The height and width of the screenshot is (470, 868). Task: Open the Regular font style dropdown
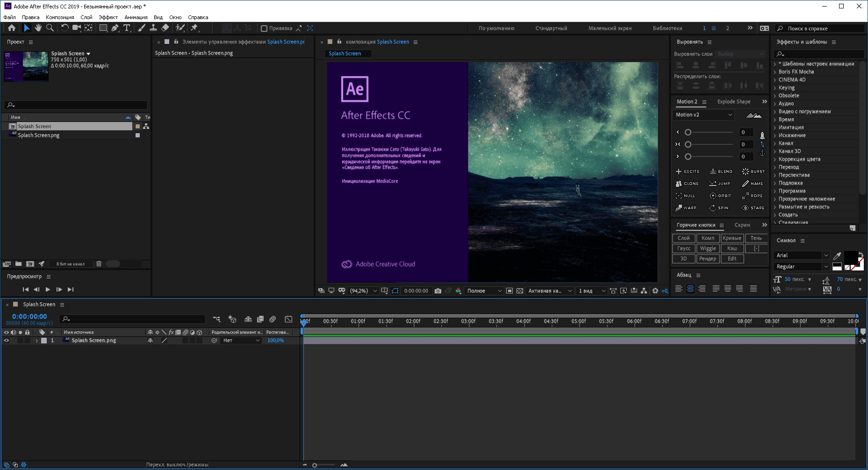[x=802, y=267]
